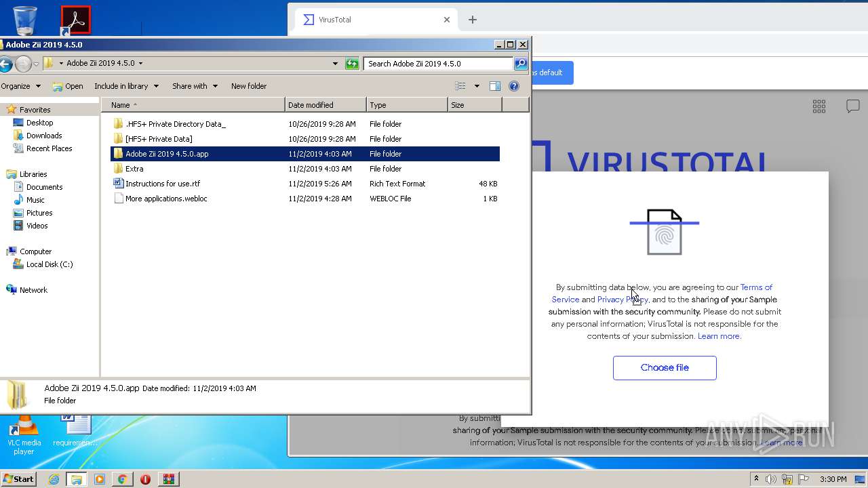
Task: Switch to VirusTotal browser tab
Action: [x=374, y=20]
